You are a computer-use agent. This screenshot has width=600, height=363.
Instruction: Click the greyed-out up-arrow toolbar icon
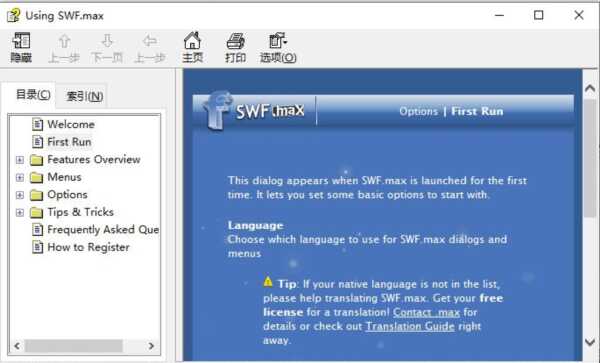(64, 41)
